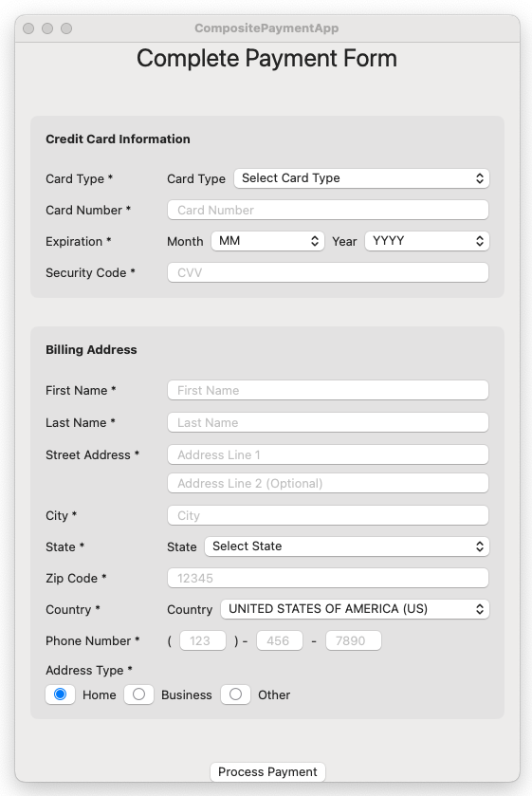This screenshot has width=532, height=796.
Task: Click the Last Name text field
Action: pos(328,422)
